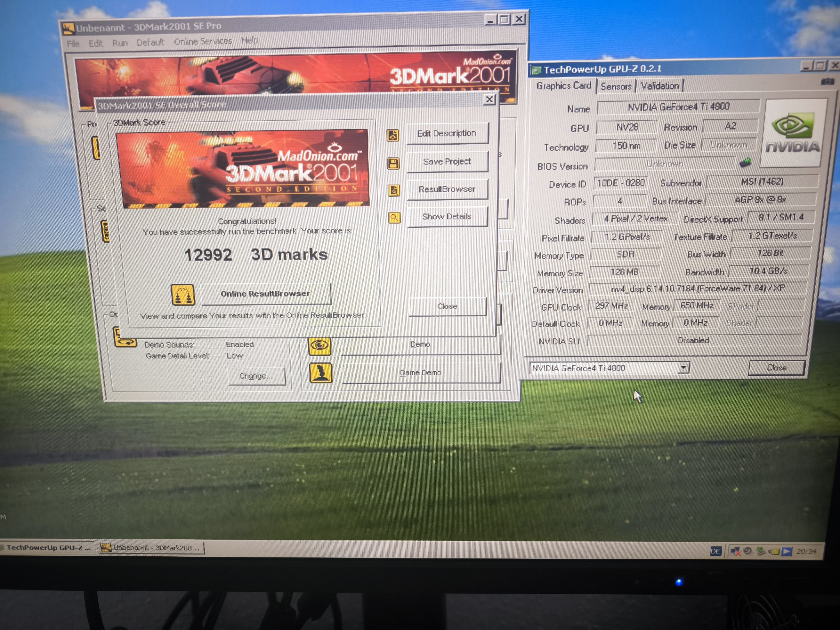Click the ResultBrowser document icon
Viewport: 840px width, 630px height.
click(394, 190)
